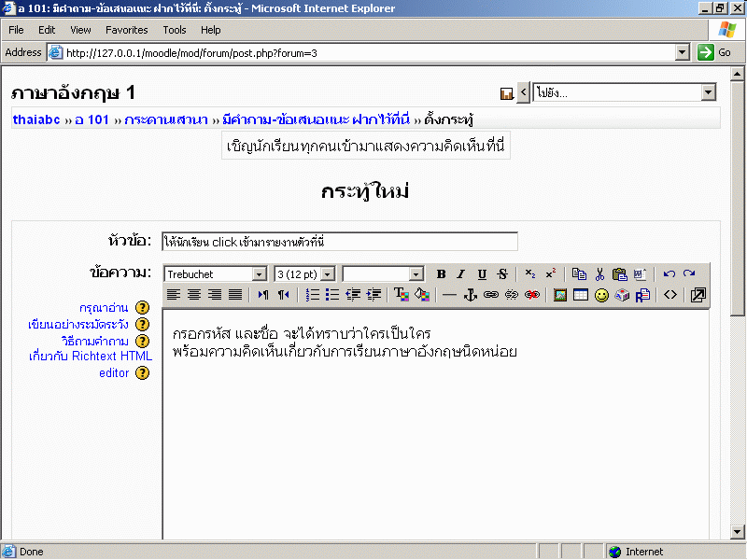Apply subscript formatting
747x560 pixels.
[529, 274]
